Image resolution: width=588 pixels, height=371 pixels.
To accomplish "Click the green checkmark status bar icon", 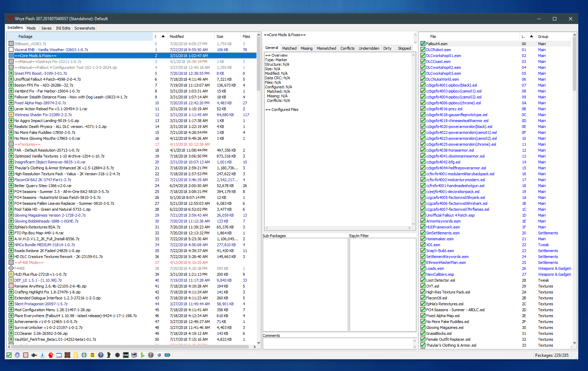I will [9, 355].
